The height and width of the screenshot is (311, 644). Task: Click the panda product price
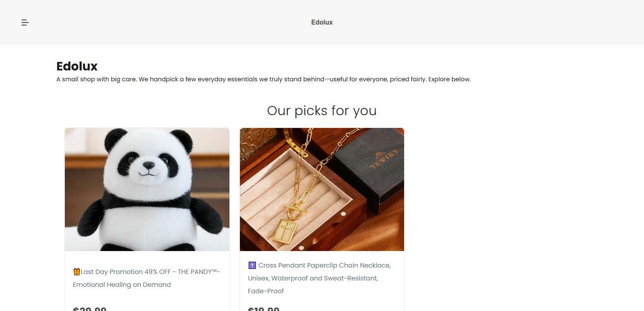[x=89, y=309]
